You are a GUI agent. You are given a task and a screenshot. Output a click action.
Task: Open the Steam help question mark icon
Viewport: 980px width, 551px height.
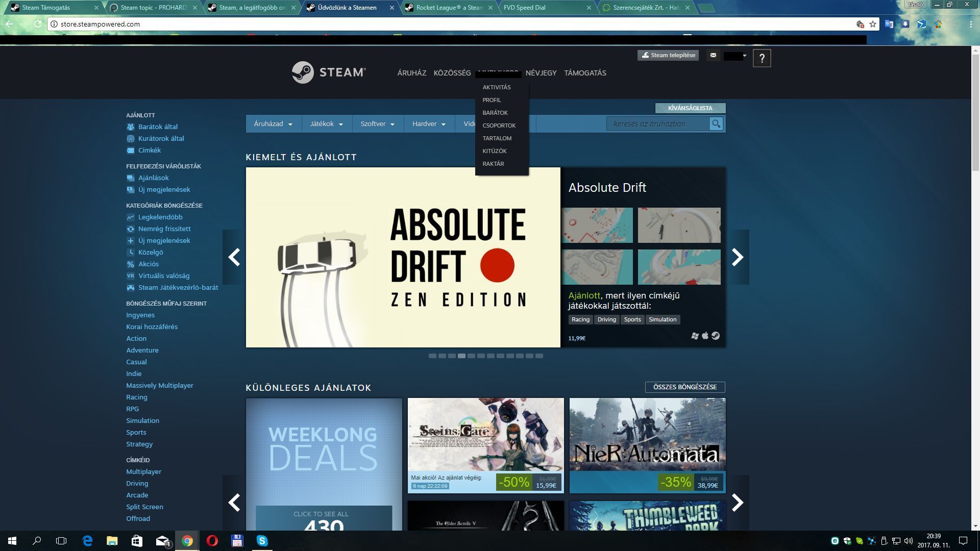pyautogui.click(x=762, y=58)
